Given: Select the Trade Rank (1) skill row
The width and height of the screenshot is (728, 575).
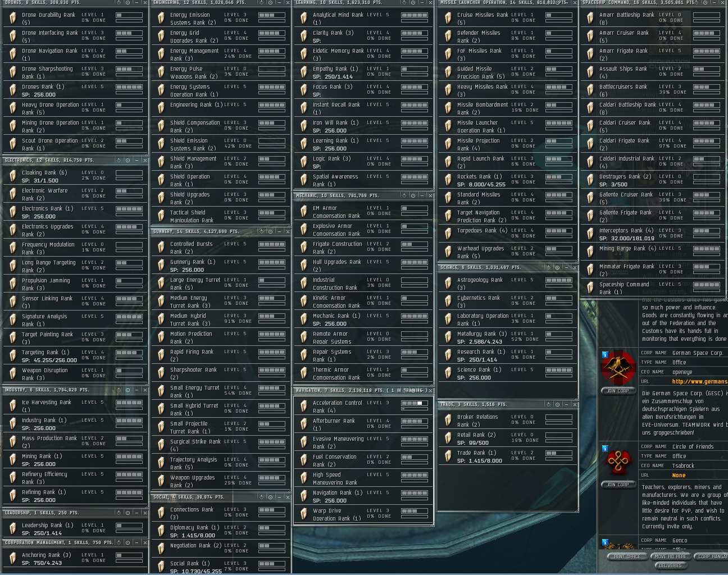Looking at the screenshot, I should [x=507, y=457].
